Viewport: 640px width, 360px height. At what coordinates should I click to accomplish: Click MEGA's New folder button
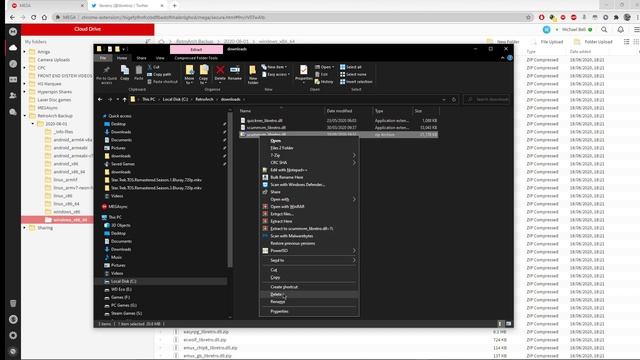click(x=503, y=42)
